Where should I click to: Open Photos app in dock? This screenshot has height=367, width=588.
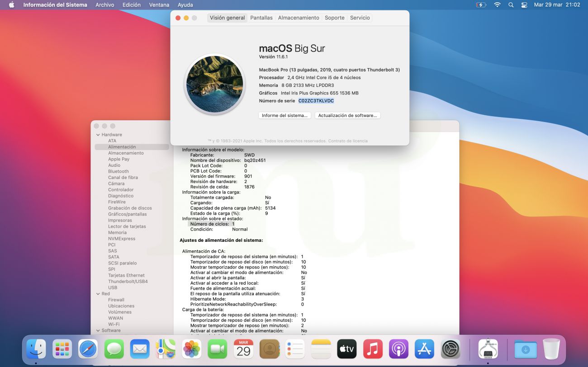coord(192,349)
